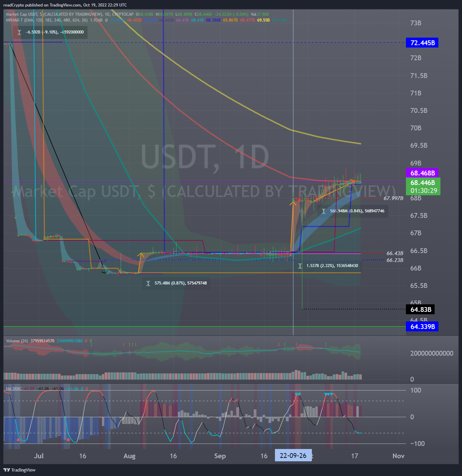Click the Jul label on the time axis
The image size is (462, 476).
point(39,456)
